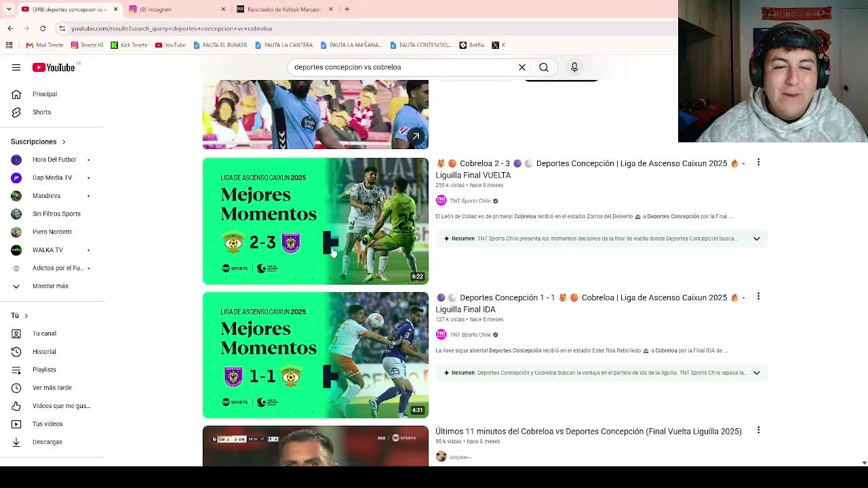Image resolution: width=868 pixels, height=488 pixels.
Task: Open Dap Media TV channel
Action: click(x=52, y=178)
